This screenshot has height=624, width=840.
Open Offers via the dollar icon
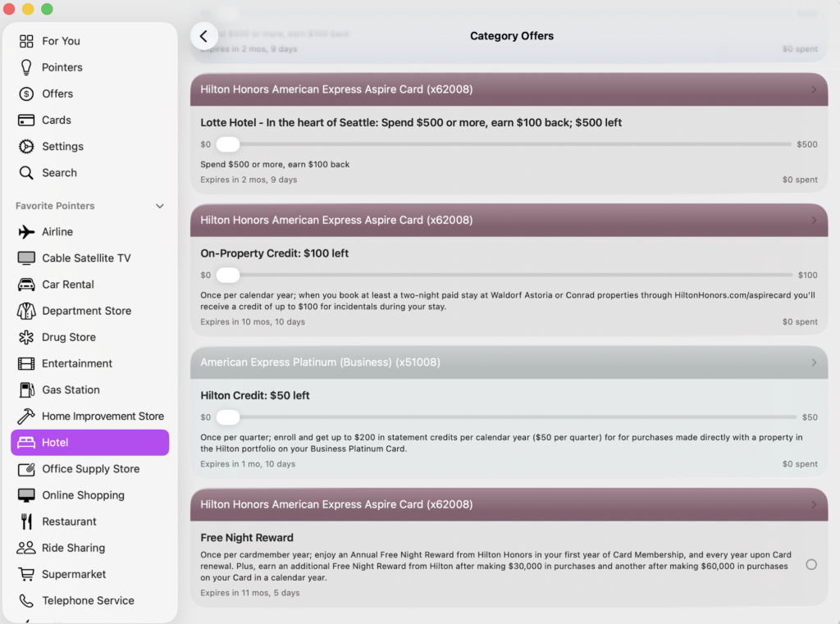pyautogui.click(x=26, y=93)
